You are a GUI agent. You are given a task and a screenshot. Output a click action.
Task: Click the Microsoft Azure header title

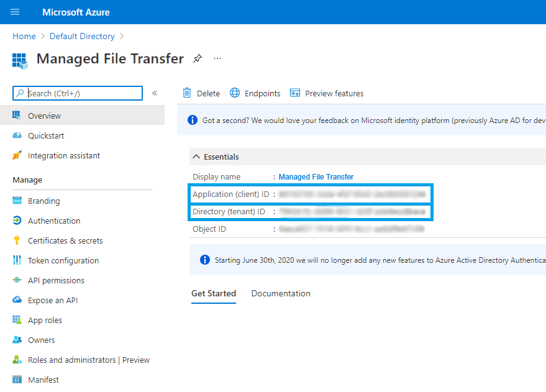pos(76,12)
